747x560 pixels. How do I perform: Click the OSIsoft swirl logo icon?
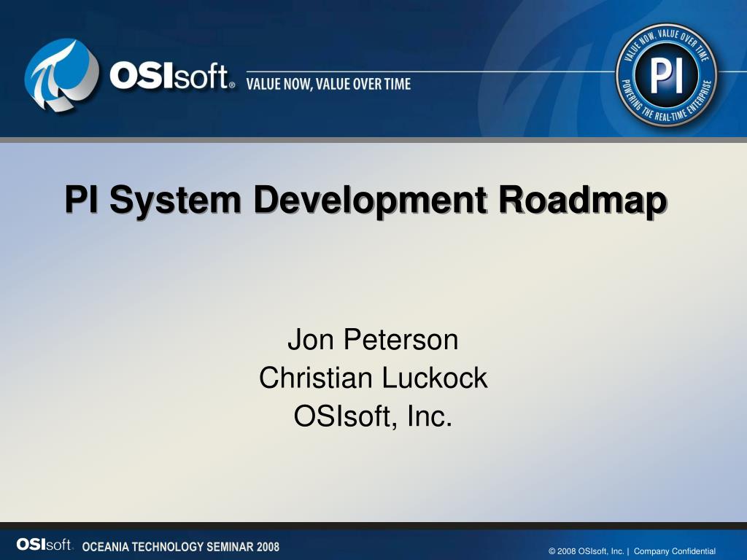(x=61, y=75)
